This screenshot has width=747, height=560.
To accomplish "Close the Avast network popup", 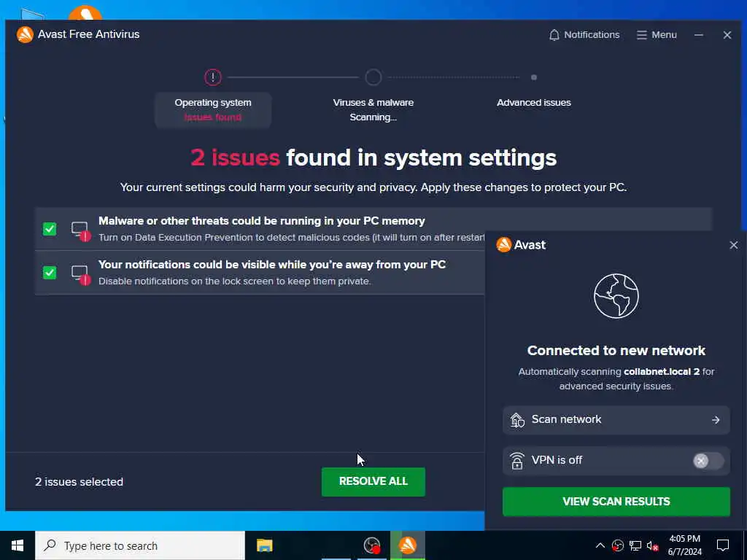I will pyautogui.click(x=733, y=245).
